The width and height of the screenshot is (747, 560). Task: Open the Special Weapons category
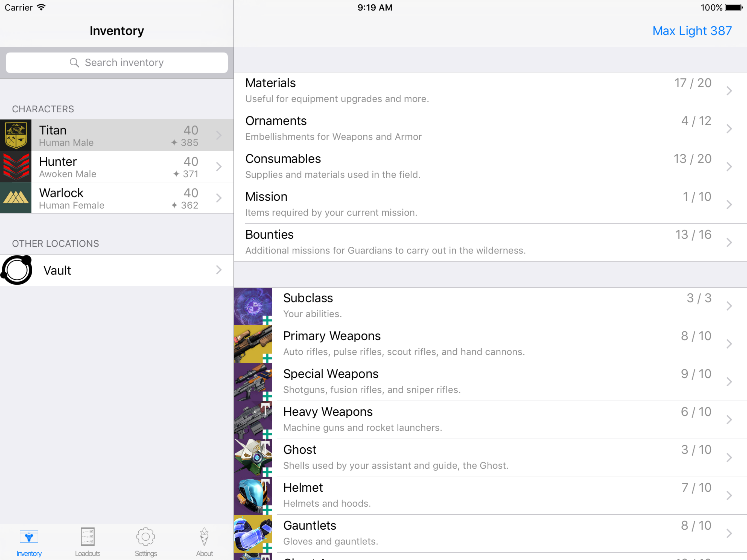point(490,382)
